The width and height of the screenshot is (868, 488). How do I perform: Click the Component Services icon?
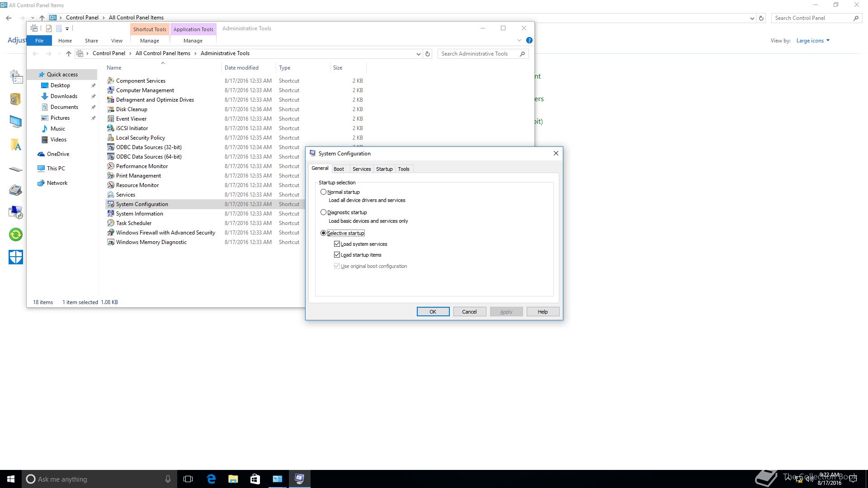pos(111,81)
